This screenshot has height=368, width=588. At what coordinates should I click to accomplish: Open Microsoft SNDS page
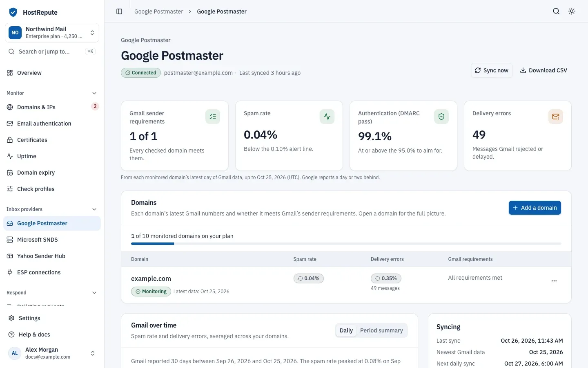(x=52, y=240)
